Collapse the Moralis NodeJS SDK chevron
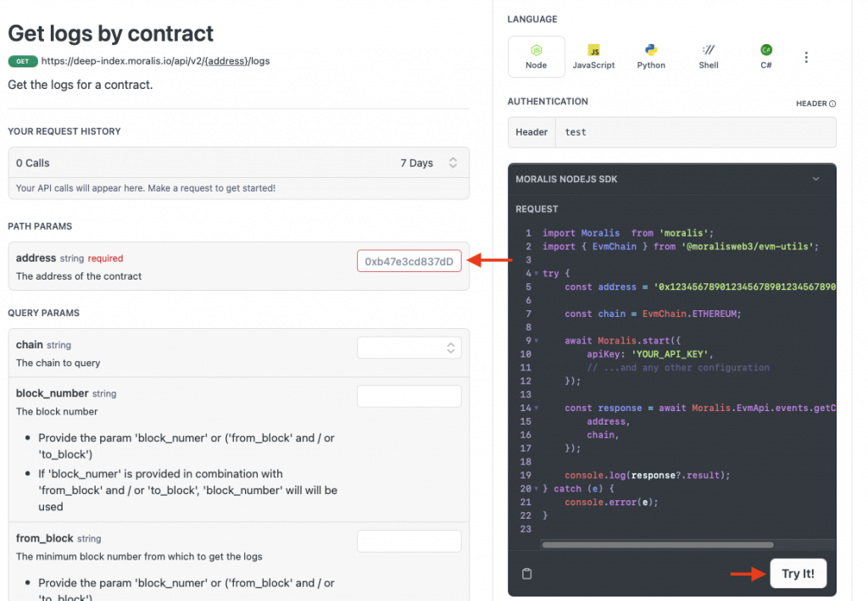868x601 pixels. tap(816, 179)
